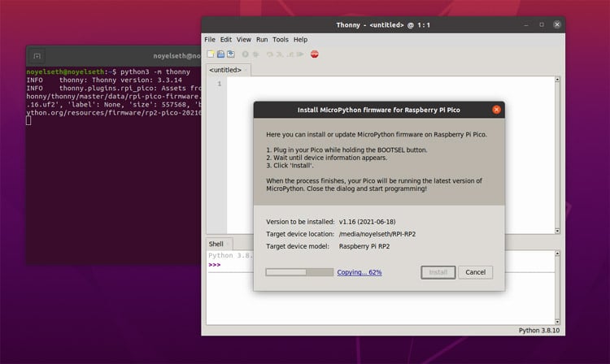This screenshot has height=364, width=610.
Task: Open the Tools menu in Thonny
Action: click(x=280, y=40)
